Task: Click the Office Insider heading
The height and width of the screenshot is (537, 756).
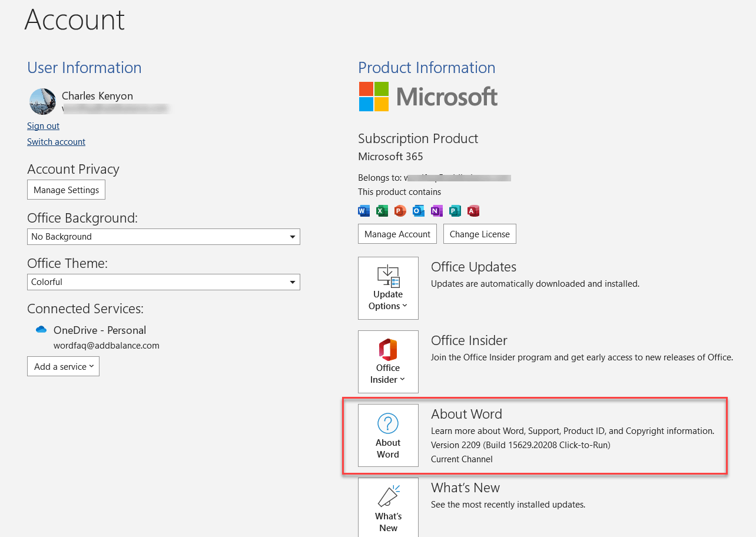Action: tap(469, 340)
